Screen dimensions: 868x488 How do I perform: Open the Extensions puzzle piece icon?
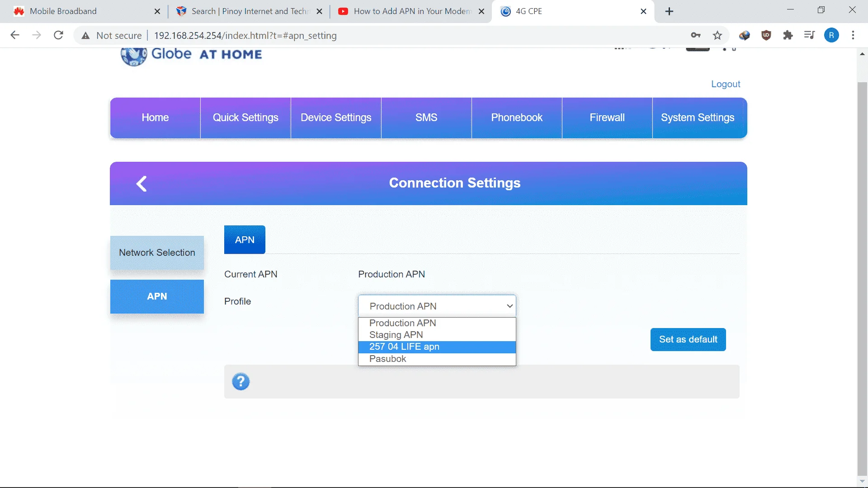[x=788, y=35]
